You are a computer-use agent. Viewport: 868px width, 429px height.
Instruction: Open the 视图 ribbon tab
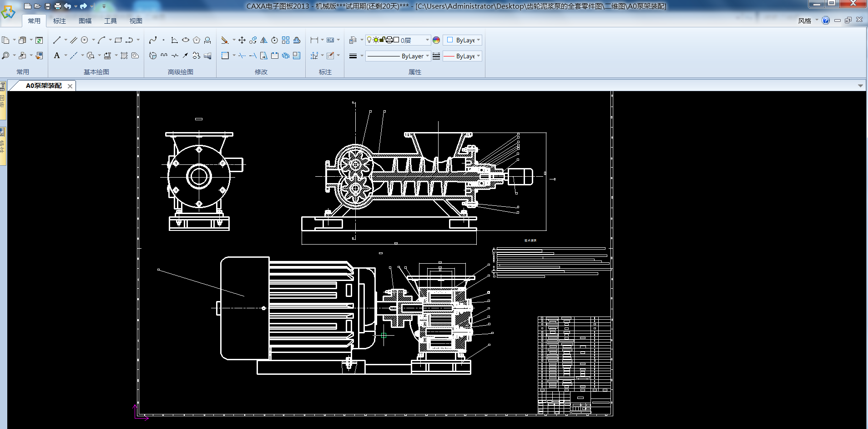tap(136, 21)
